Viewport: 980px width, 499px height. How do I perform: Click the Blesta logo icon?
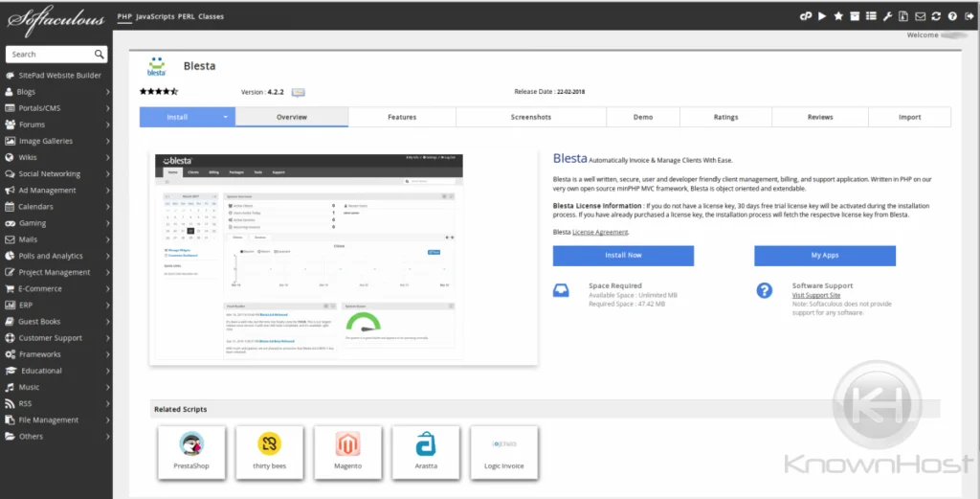[x=156, y=66]
